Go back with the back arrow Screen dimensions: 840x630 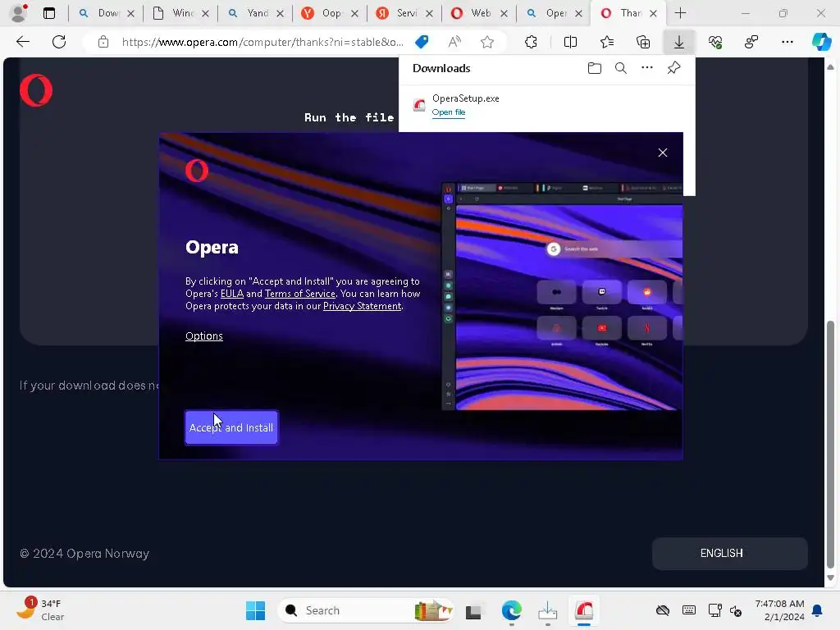(x=22, y=42)
